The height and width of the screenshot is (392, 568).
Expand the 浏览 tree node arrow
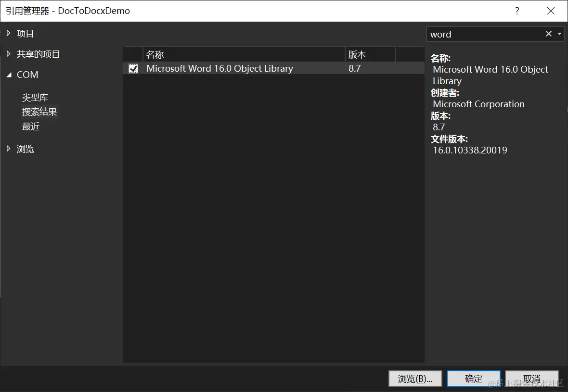(x=8, y=149)
